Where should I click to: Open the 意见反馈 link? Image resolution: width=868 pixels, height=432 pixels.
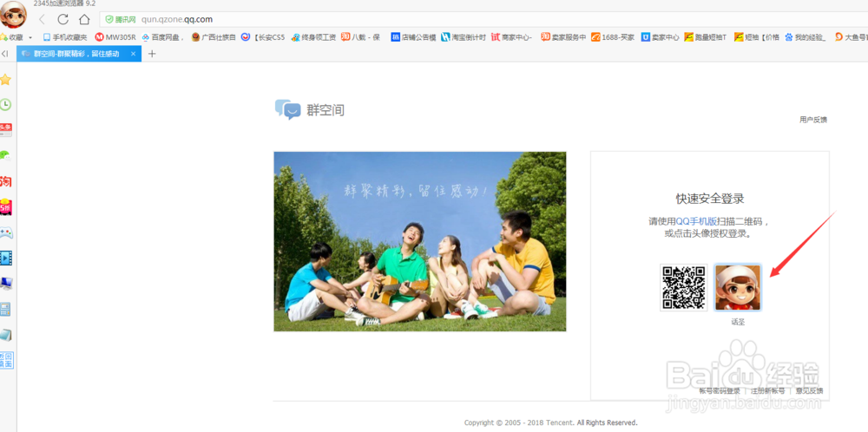click(809, 390)
